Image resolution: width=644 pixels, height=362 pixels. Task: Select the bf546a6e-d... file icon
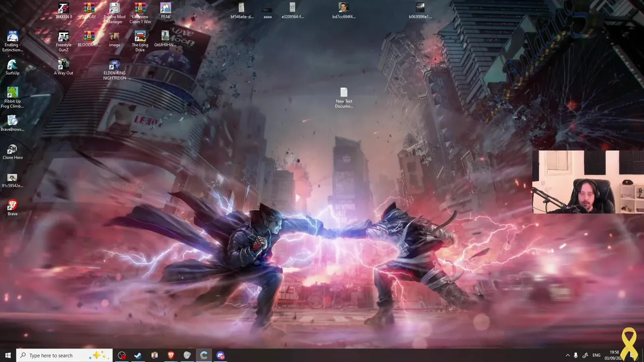pos(242,11)
